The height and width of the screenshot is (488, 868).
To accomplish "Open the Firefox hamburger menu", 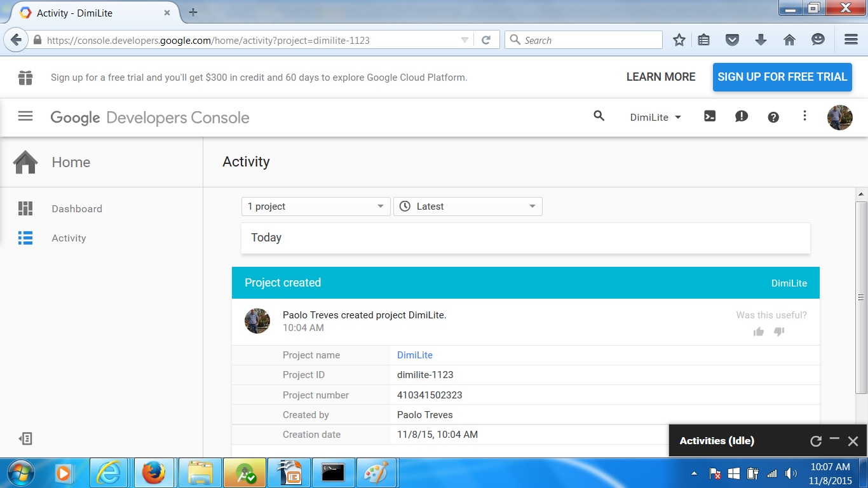I will click(x=851, y=40).
